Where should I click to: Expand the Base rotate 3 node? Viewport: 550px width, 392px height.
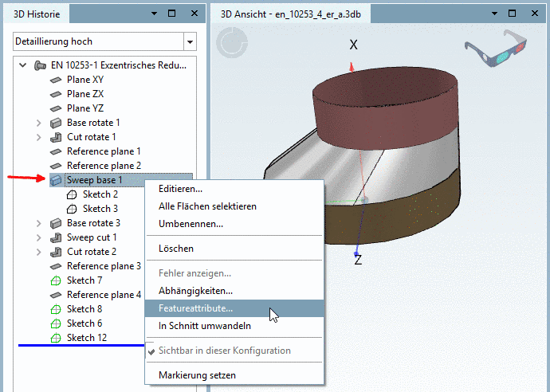point(38,223)
